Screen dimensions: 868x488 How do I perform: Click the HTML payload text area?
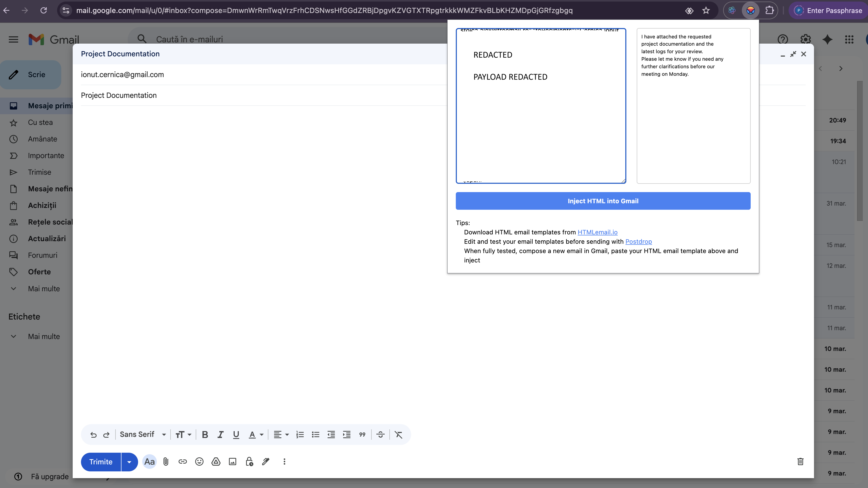(x=541, y=106)
